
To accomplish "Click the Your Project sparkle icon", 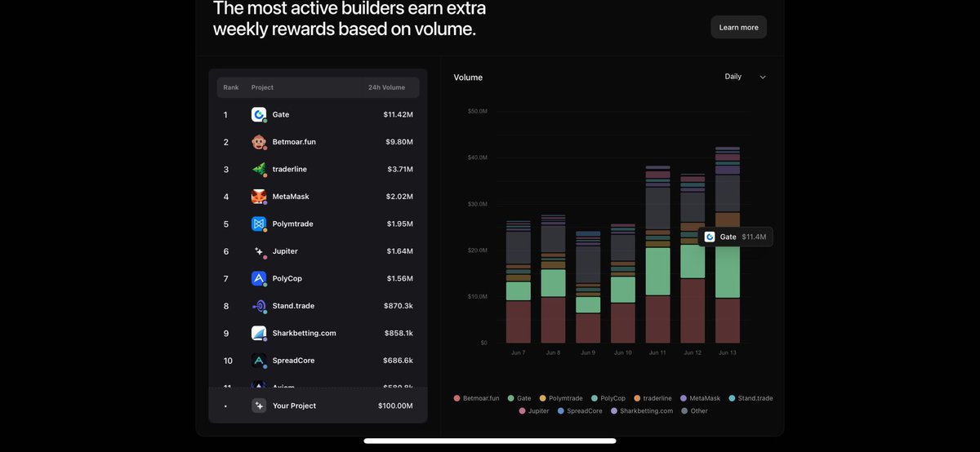I will coord(259,405).
